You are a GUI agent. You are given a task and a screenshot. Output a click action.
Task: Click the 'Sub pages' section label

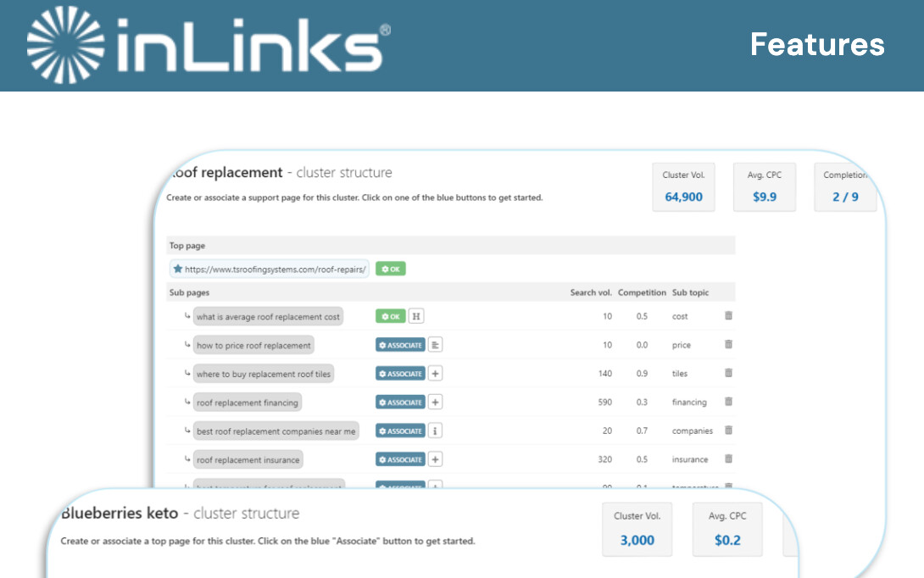189,292
